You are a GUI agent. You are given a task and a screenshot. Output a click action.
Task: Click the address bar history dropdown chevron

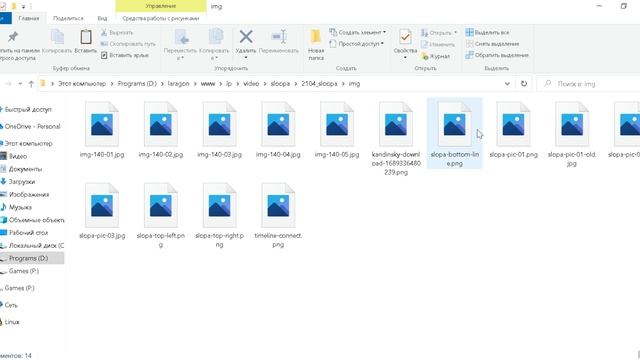507,84
